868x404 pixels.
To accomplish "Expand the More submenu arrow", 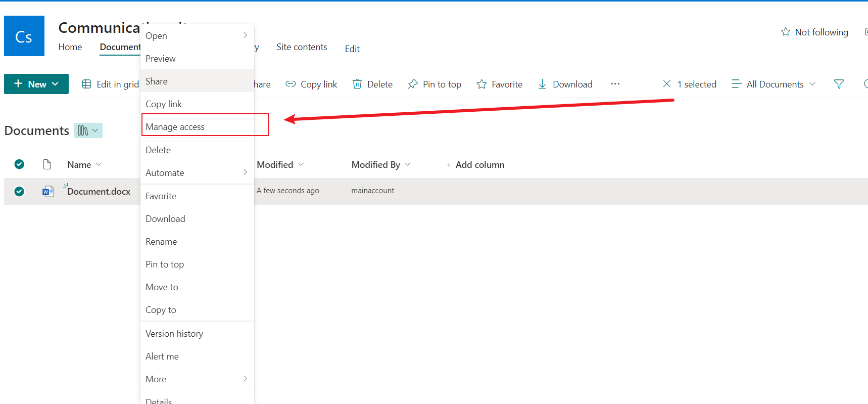I will 246,379.
